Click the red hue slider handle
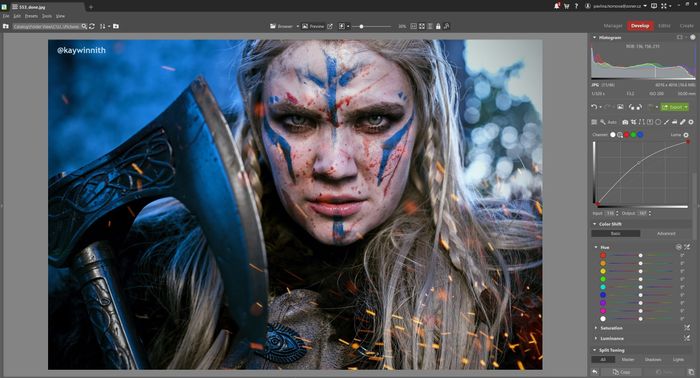The width and height of the screenshot is (700, 378). coord(640,255)
